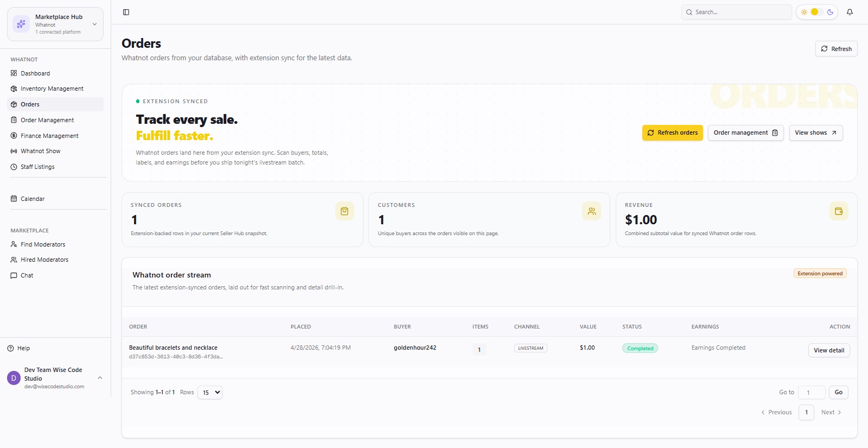
Task: Click the Orders package icon in sidebar
Action: 14,104
